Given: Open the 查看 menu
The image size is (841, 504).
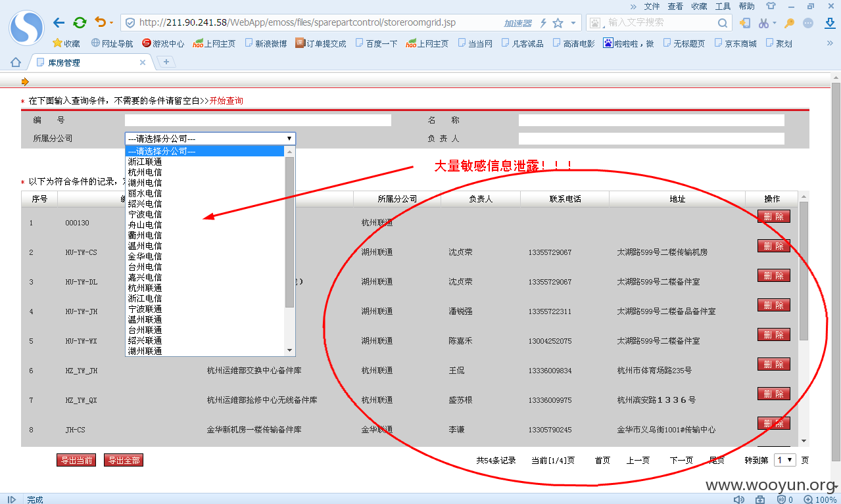Looking at the screenshot, I should pos(675,6).
